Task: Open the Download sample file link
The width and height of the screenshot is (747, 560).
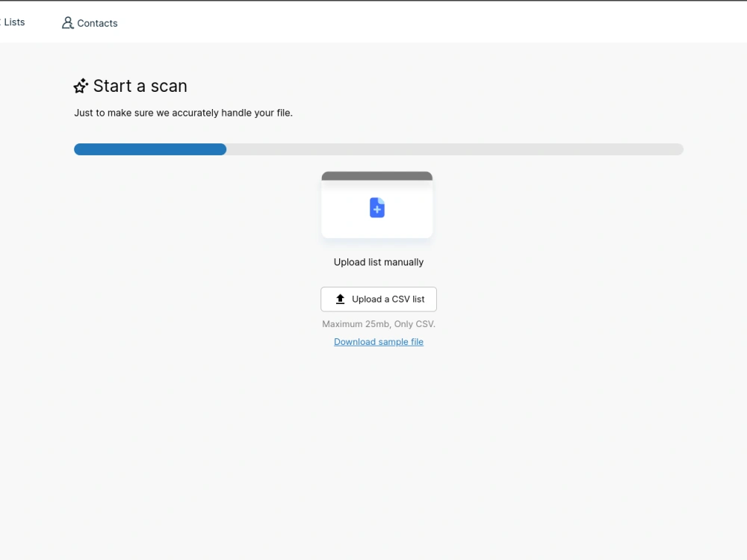Action: (379, 342)
